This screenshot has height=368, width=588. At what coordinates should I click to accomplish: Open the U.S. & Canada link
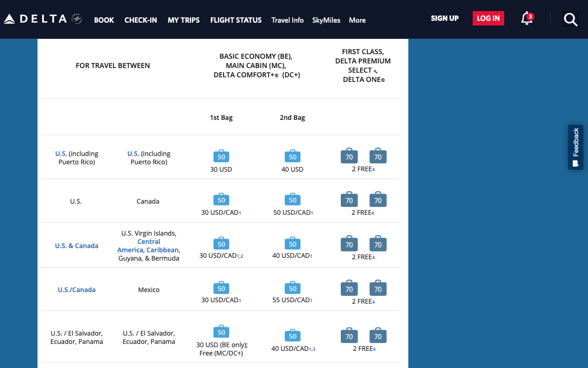76,245
